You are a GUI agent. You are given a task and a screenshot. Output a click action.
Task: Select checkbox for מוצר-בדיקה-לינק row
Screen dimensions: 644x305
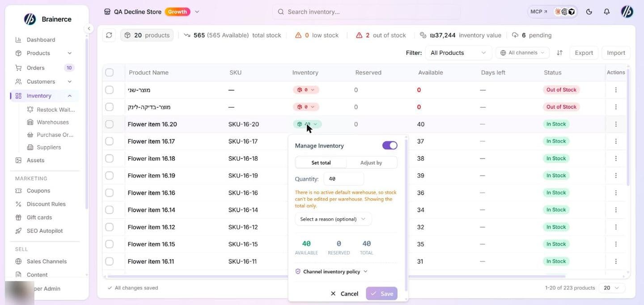point(110,107)
